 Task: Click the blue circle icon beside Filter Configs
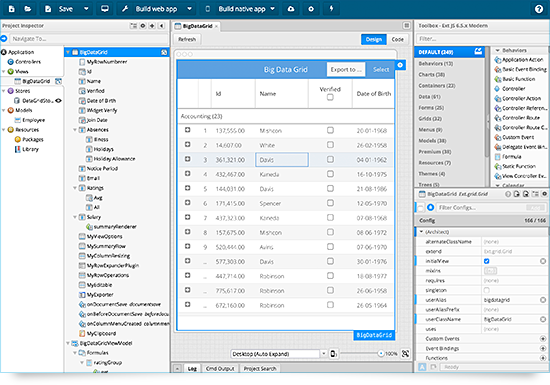431,207
